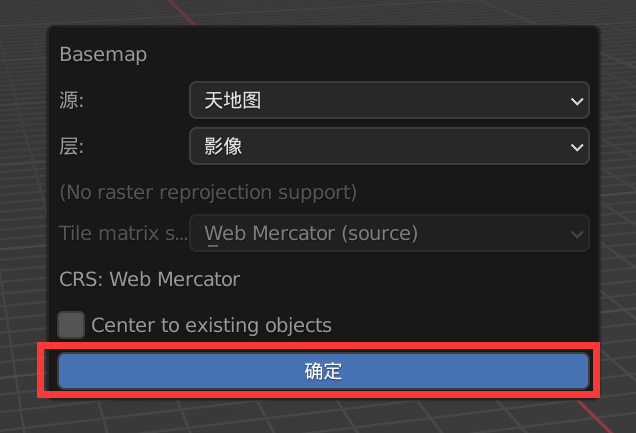
Task: Click the chevron arrow on the 影像 layer dropdown
Action: click(x=577, y=147)
